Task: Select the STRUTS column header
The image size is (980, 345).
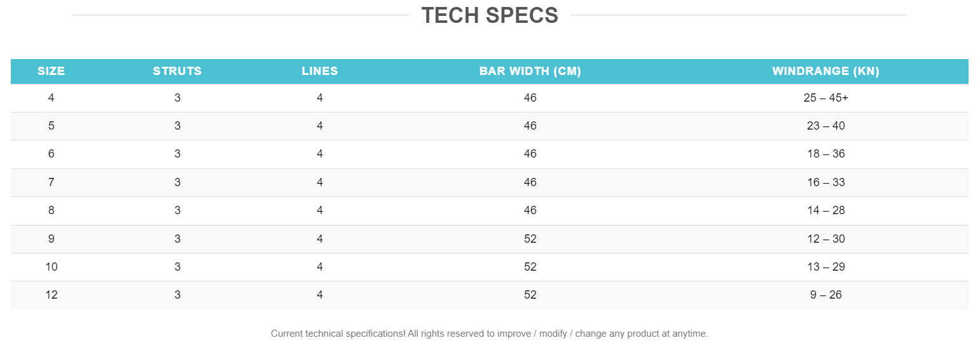Action: tap(177, 71)
